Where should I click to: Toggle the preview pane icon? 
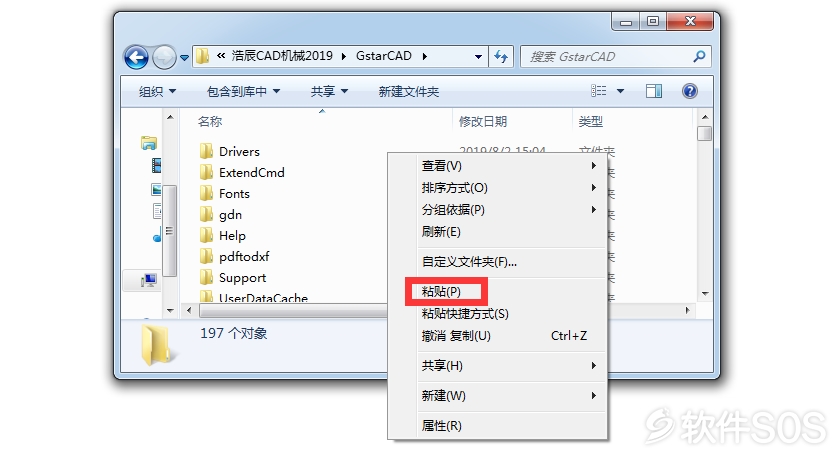[654, 91]
